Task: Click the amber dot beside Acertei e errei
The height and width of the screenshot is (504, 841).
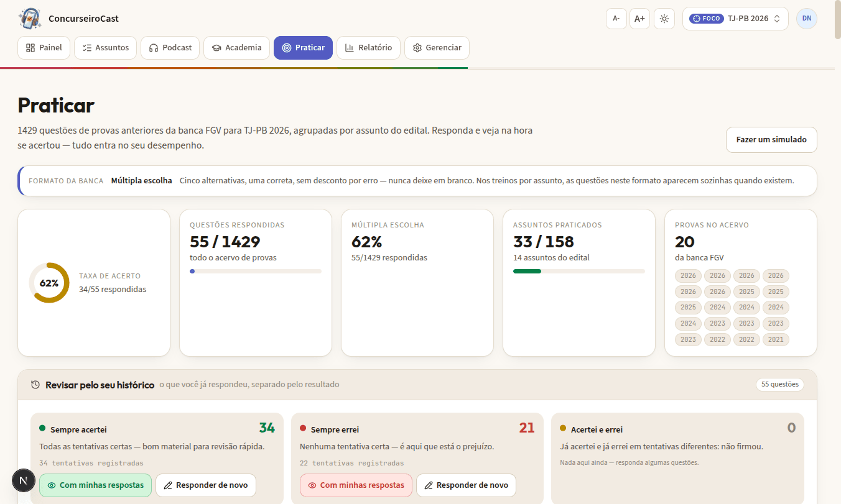Action: point(563,428)
